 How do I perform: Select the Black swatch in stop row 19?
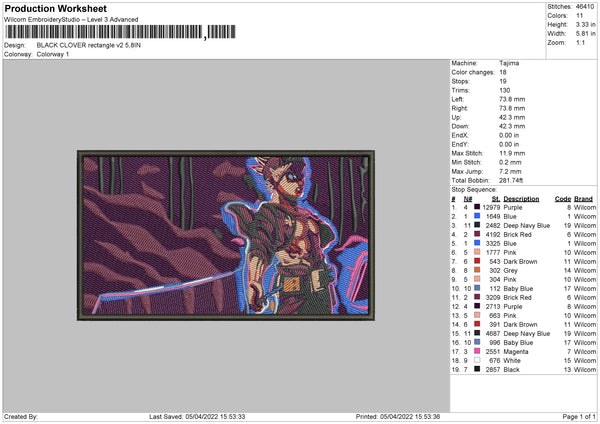(477, 369)
